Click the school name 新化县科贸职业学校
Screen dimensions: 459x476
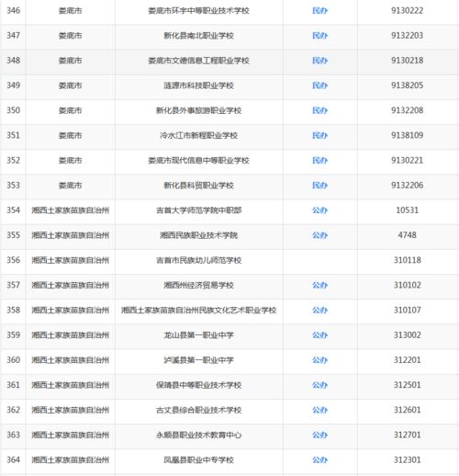(x=198, y=186)
